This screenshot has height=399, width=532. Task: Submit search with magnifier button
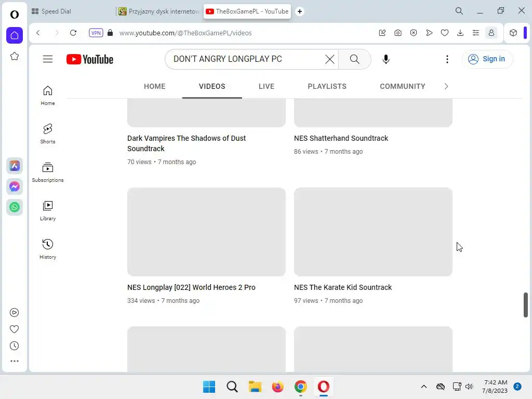[354, 59]
